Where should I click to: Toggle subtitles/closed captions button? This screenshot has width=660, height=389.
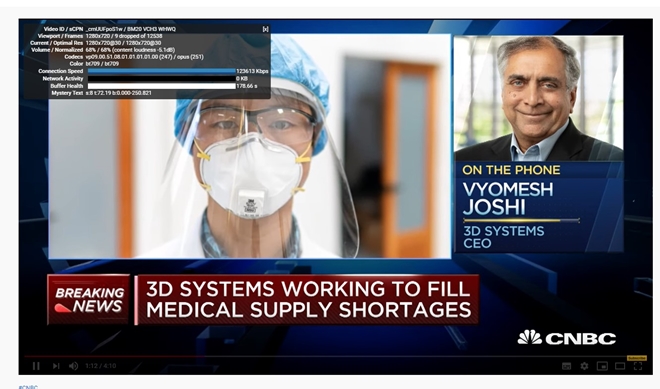pyautogui.click(x=567, y=366)
